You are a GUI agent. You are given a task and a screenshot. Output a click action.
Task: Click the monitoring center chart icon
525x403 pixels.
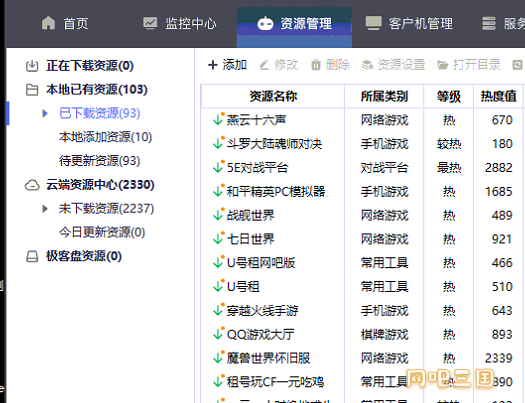point(150,23)
